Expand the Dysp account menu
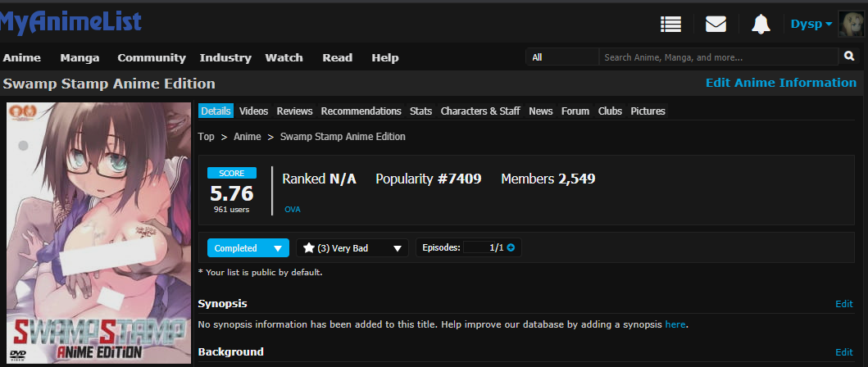The width and height of the screenshot is (868, 367). coord(811,25)
